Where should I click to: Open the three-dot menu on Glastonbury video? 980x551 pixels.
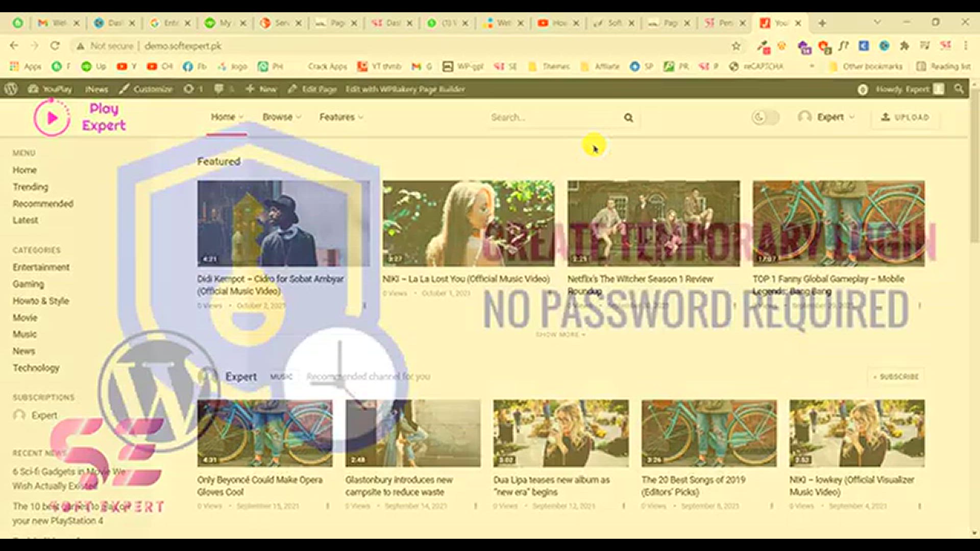click(476, 506)
